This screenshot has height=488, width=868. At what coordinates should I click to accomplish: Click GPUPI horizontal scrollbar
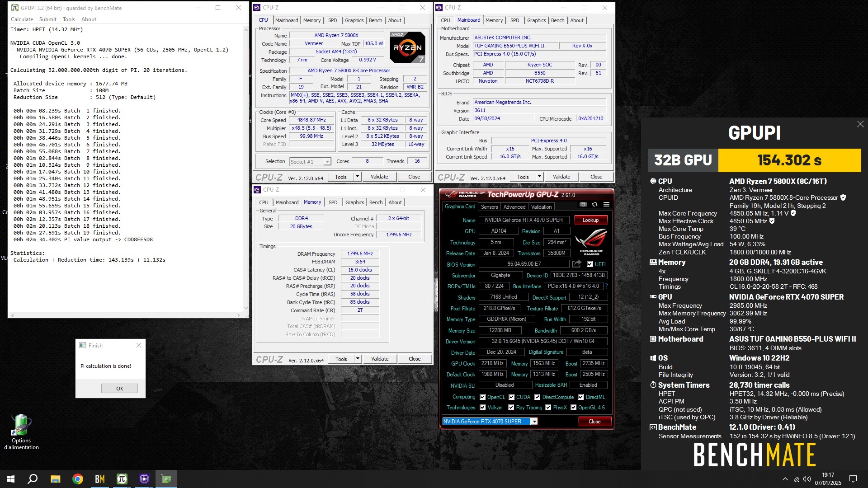point(125,315)
